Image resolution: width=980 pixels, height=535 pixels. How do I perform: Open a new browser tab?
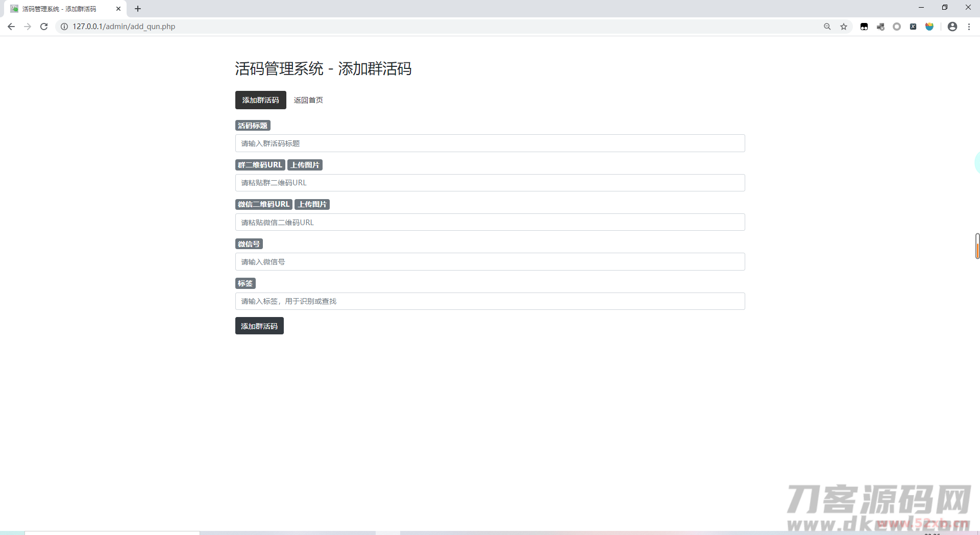point(138,9)
